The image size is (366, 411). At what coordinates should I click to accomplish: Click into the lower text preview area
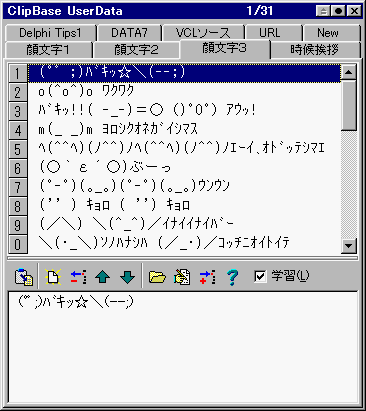click(183, 347)
